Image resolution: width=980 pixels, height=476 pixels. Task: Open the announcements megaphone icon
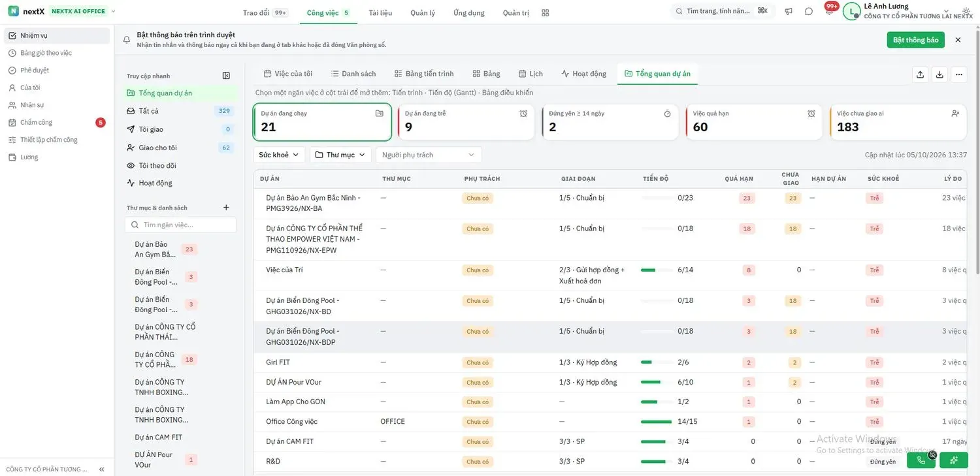(789, 11)
